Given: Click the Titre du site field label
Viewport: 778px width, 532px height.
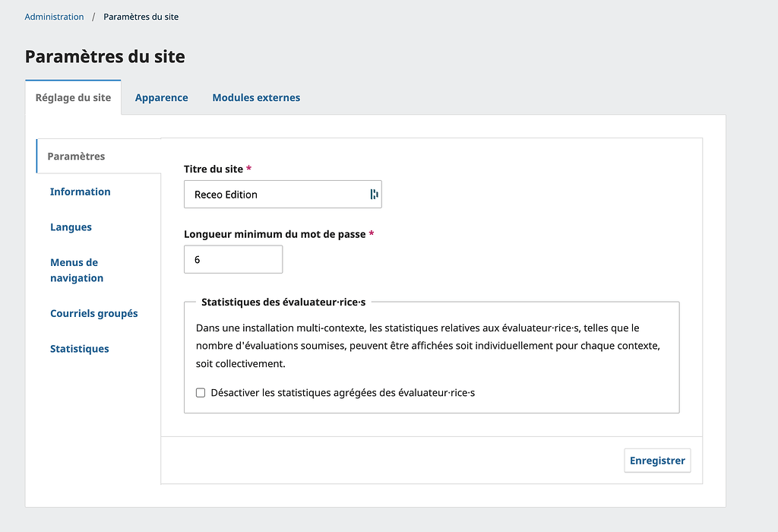Looking at the screenshot, I should 213,169.
